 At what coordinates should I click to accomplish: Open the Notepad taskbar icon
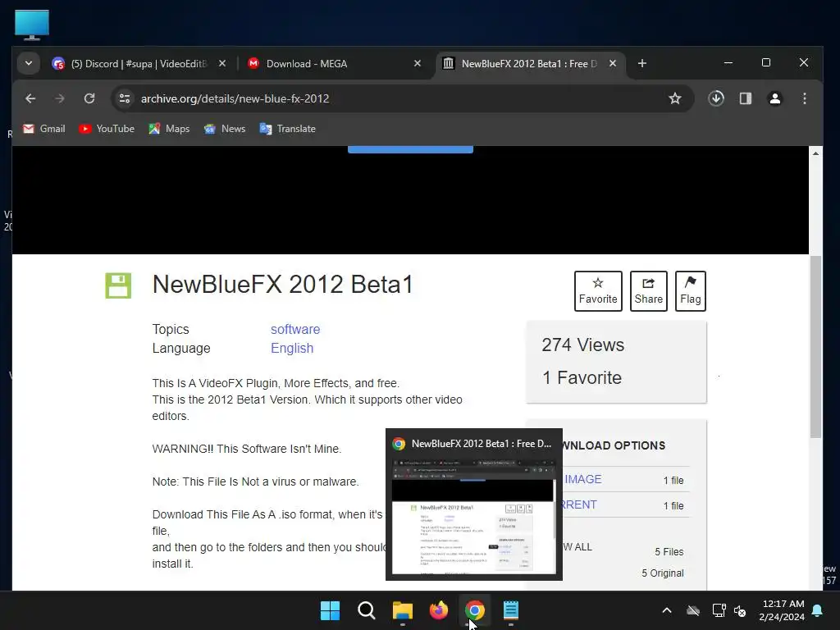[511, 610]
